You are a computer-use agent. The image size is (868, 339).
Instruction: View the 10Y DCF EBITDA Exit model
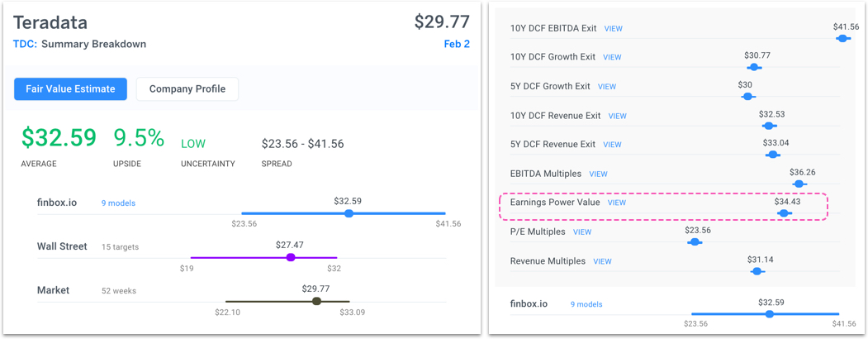[614, 28]
